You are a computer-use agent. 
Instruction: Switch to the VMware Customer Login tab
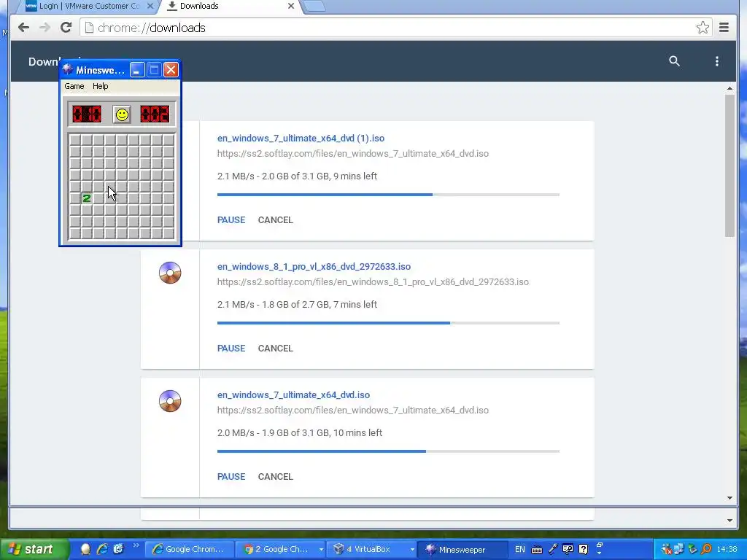(x=90, y=6)
